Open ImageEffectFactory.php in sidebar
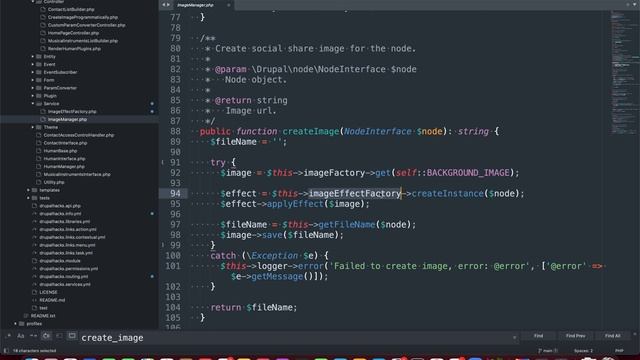 click(72, 111)
